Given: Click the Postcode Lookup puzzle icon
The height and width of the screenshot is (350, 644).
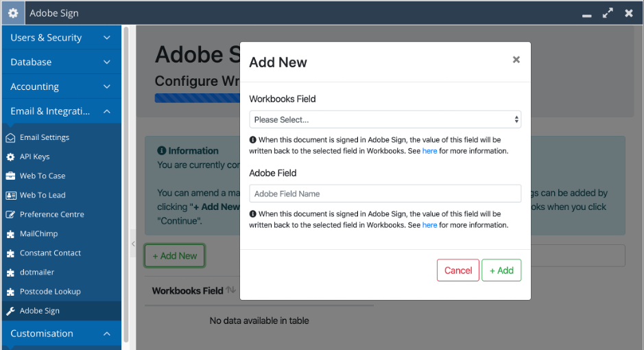Looking at the screenshot, I should coord(11,292).
